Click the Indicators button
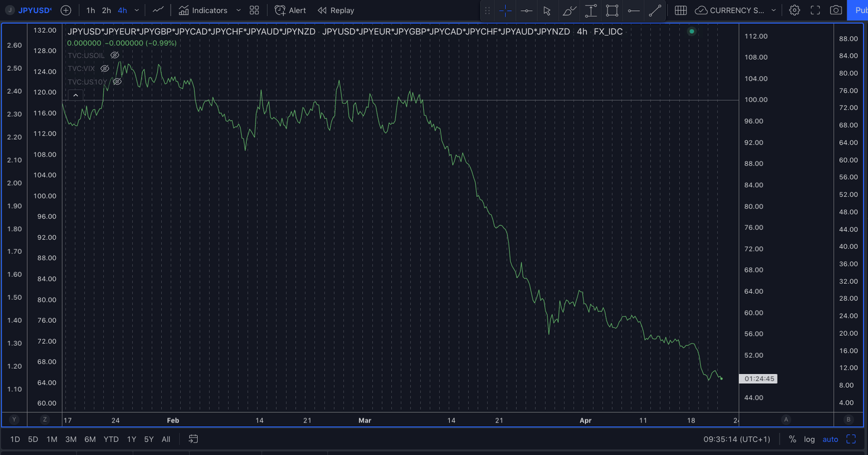The image size is (868, 455). point(203,10)
